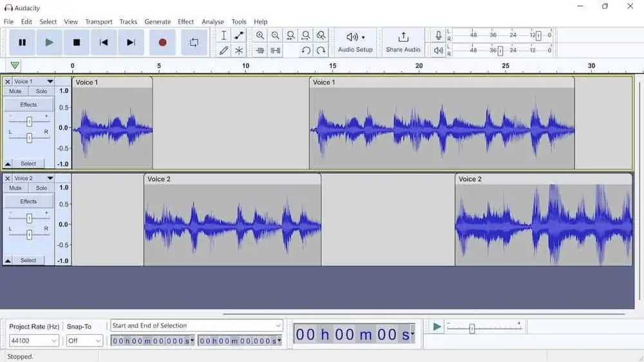Screen dimensions: 644x362
Task: Click Select button on Voice 1 track
Action: pyautogui.click(x=28, y=164)
